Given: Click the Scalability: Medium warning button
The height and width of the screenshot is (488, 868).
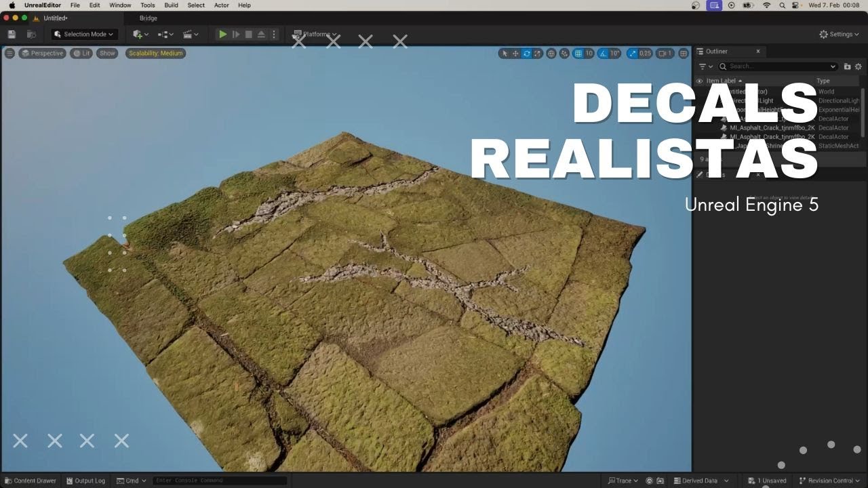Looking at the screenshot, I should click(155, 53).
